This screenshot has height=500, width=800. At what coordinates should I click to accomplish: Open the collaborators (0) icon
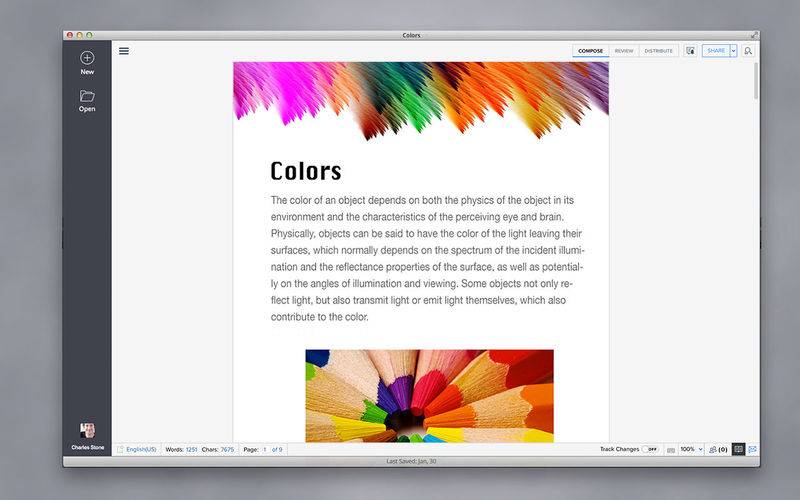[718, 449]
